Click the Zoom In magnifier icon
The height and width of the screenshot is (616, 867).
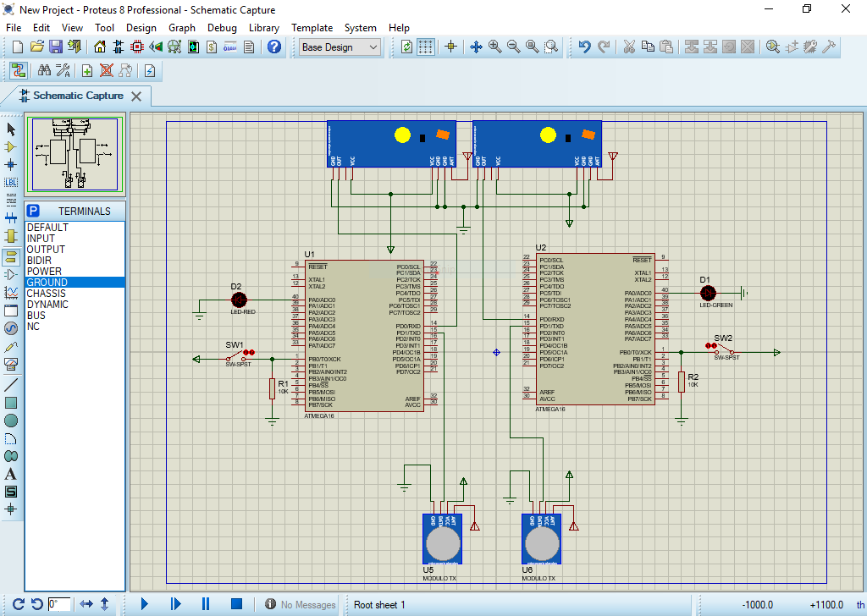click(x=494, y=47)
